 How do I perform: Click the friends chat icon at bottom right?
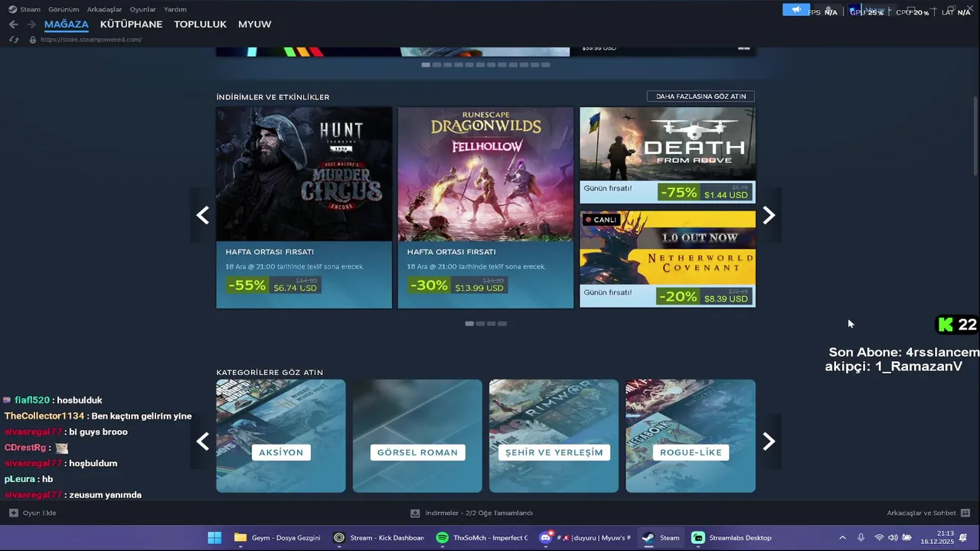[965, 513]
